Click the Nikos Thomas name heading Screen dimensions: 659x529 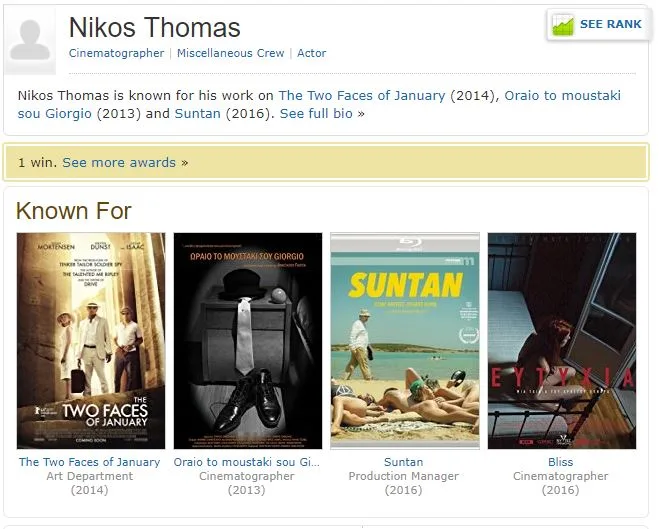pos(155,28)
